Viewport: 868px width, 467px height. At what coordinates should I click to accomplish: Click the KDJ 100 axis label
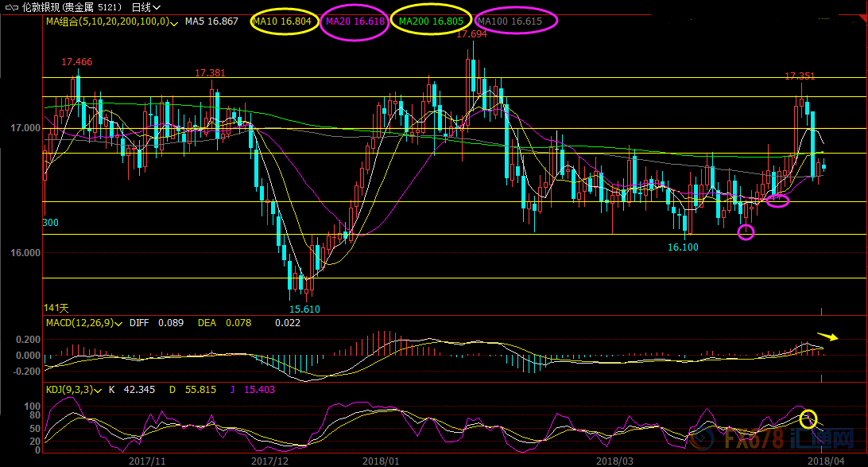(x=32, y=407)
